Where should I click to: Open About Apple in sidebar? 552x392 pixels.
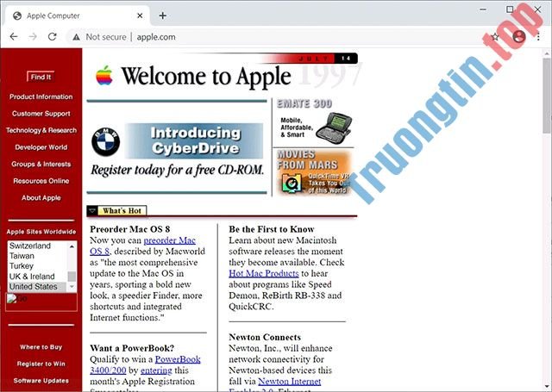(x=41, y=198)
